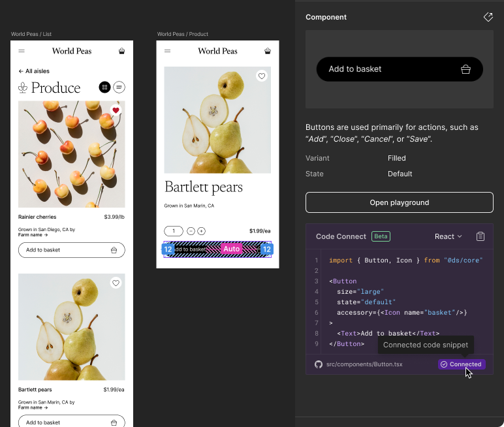Select the large pears photo in Product frame
Image resolution: width=504 pixels, height=427 pixels.
tap(217, 120)
